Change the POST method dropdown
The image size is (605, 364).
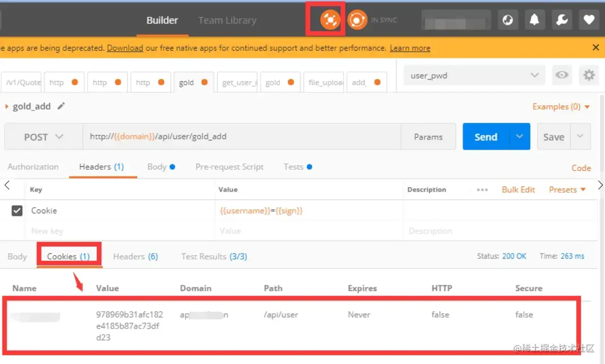pos(44,136)
